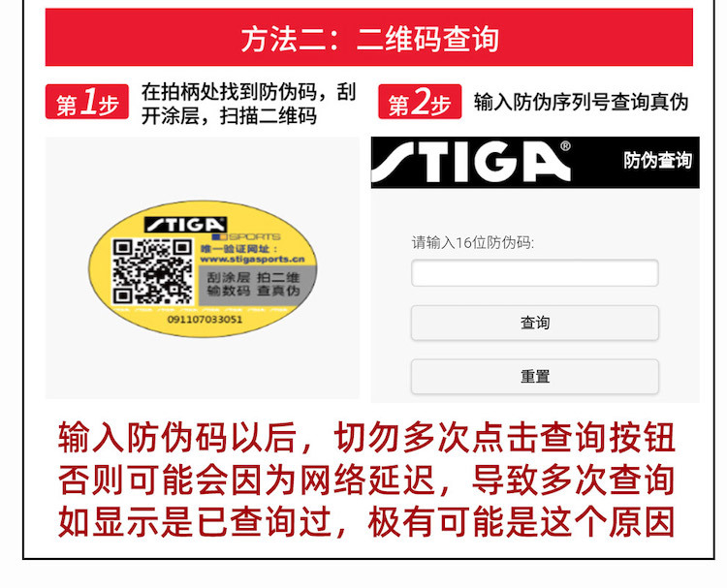Click the gray scratch-off coating area
The width and height of the screenshot is (727, 588).
[x=257, y=285]
